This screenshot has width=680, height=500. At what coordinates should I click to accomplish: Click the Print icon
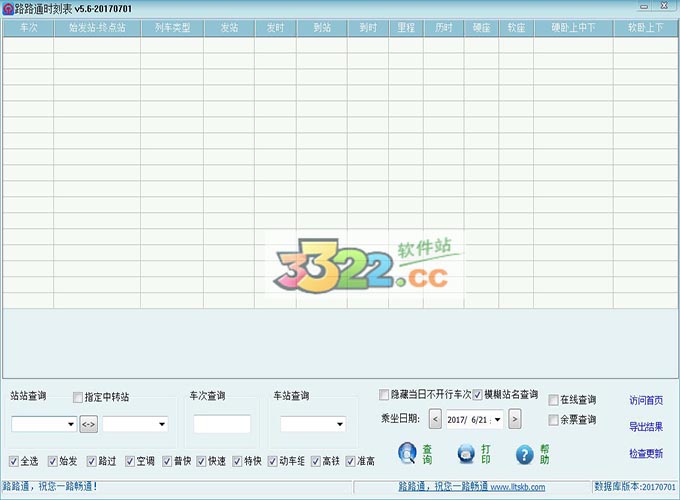click(466, 454)
